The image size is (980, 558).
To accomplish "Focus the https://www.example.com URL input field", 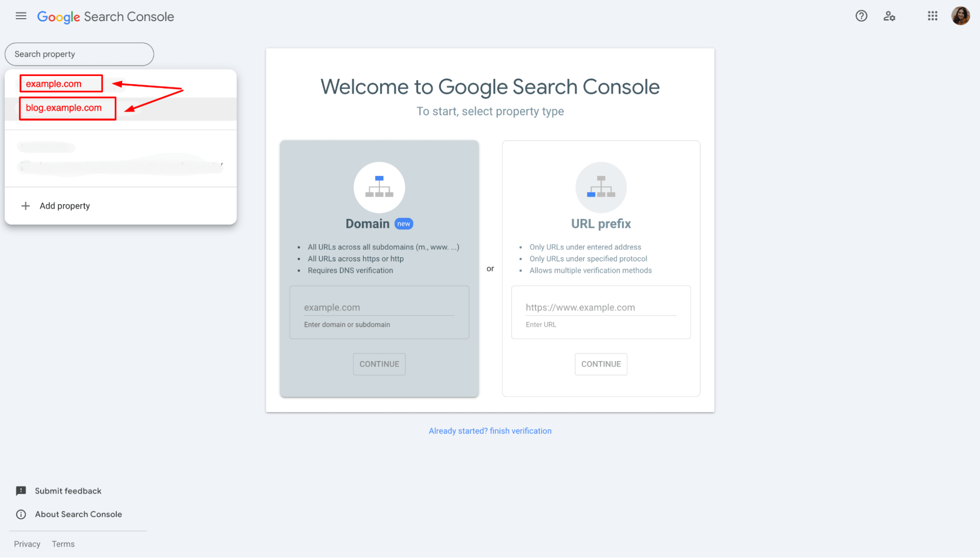I will click(x=601, y=308).
